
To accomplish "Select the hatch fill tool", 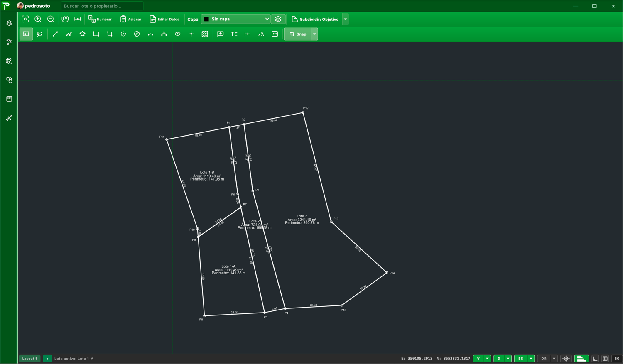I will point(205,34).
